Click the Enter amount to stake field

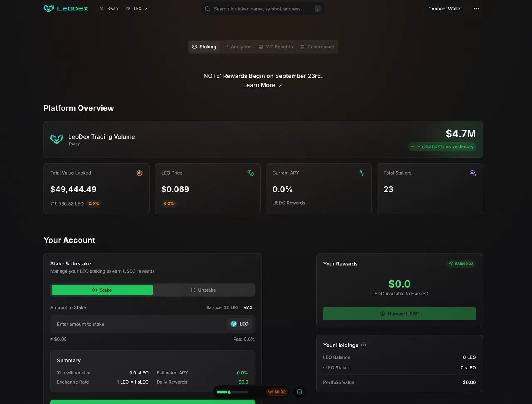click(139, 324)
